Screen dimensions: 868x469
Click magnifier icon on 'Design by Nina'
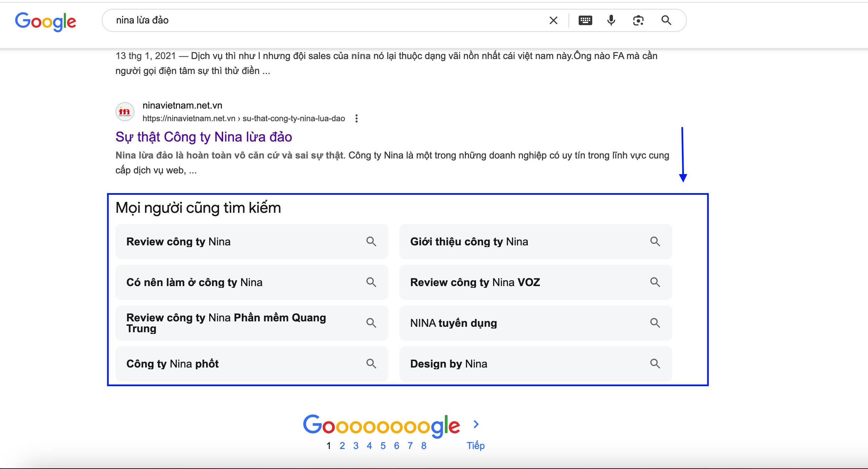[655, 364]
